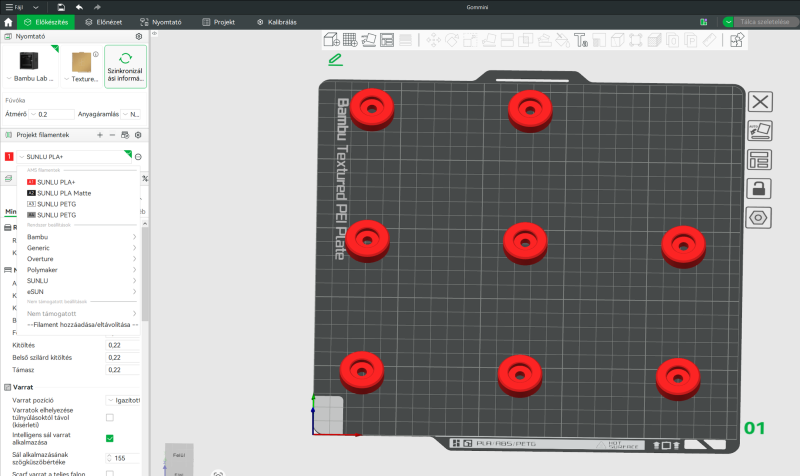The width and height of the screenshot is (800, 476).
Task: Select the Rotate tool in toolbar
Action: [x=452, y=40]
